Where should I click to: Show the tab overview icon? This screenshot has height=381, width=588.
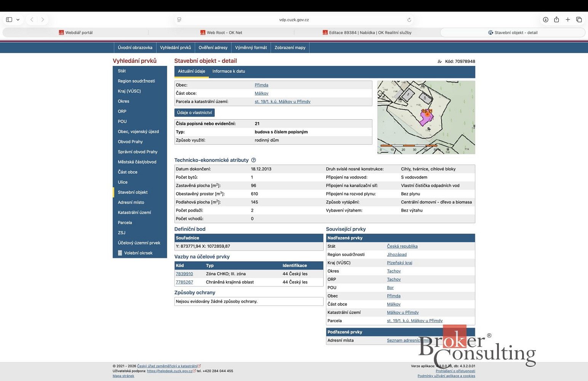click(579, 19)
